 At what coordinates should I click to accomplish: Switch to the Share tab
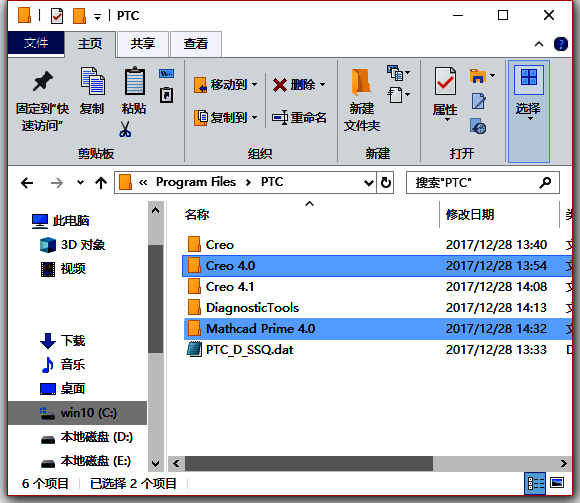tap(143, 44)
